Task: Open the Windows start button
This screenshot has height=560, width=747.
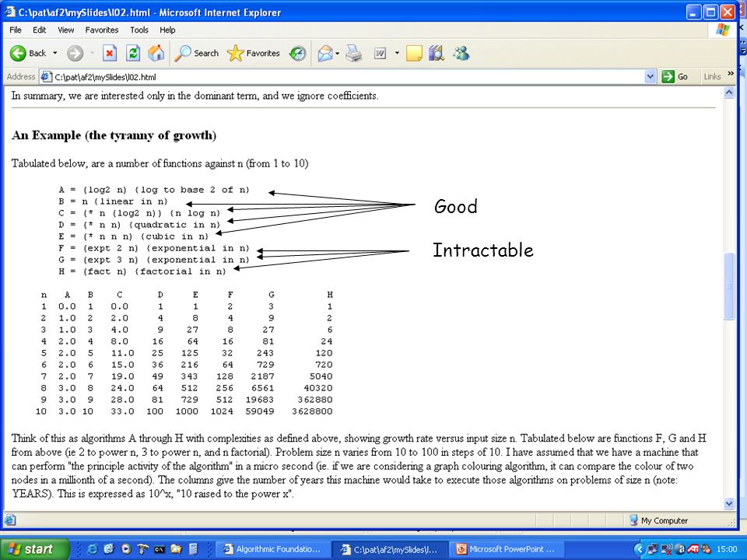Action: point(34,549)
